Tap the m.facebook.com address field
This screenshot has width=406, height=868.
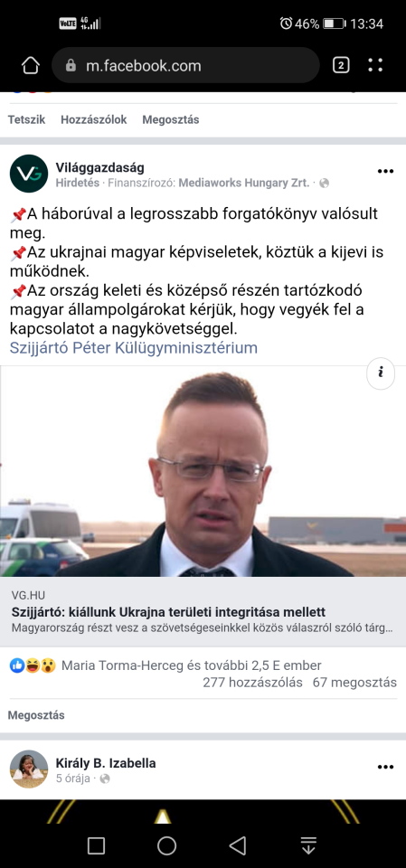(185, 66)
